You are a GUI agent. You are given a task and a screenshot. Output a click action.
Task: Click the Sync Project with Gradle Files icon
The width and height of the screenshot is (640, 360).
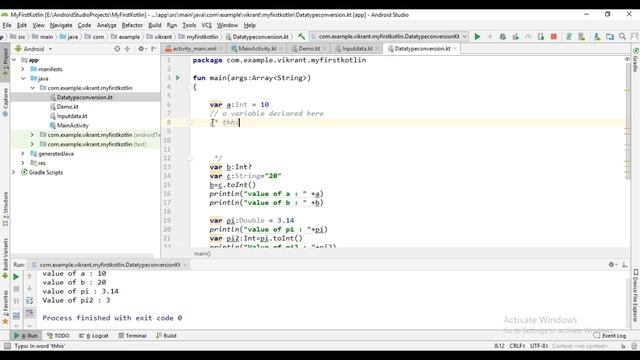569,37
